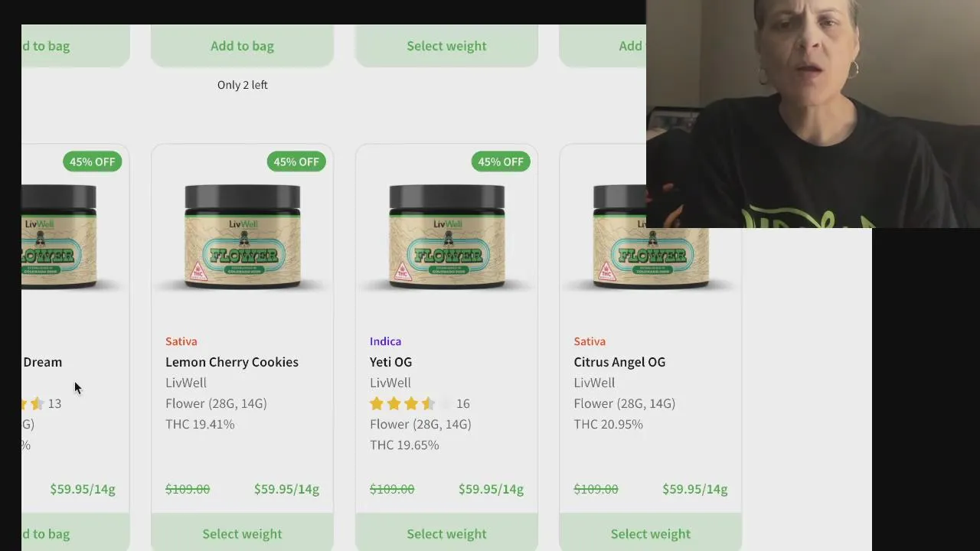Click the Indica label above Yeti OG
Viewport: 980px width, 551px height.
coord(385,341)
